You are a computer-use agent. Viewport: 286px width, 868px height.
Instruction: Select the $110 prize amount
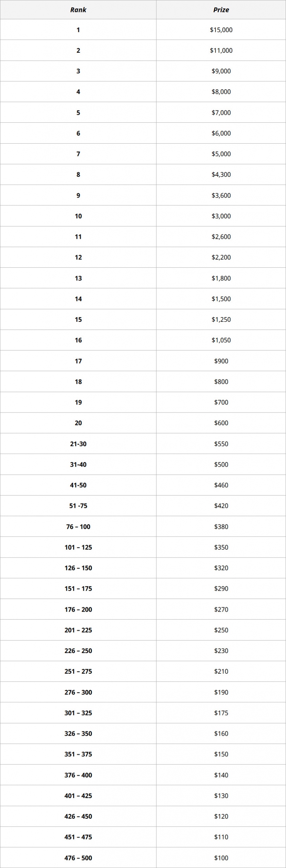coord(221,837)
